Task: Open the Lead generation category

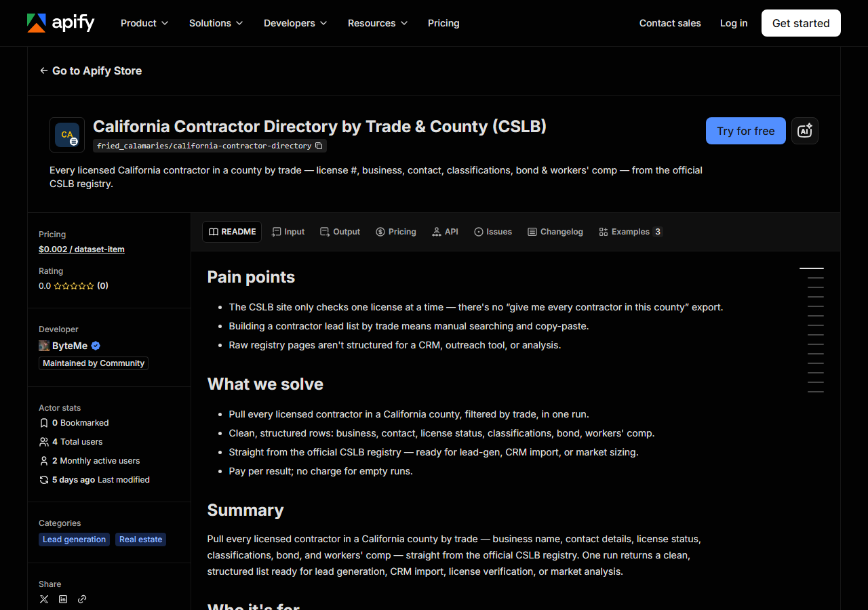Action: point(74,540)
